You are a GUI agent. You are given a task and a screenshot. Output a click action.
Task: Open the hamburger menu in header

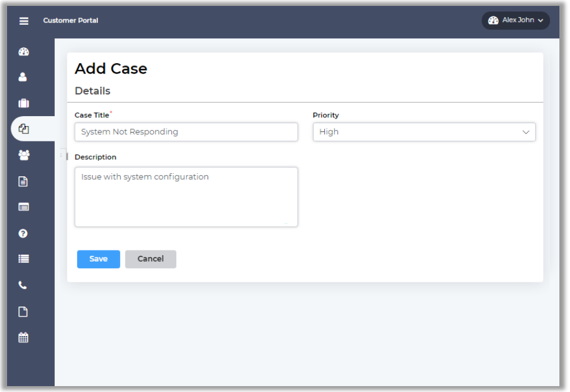coord(24,21)
